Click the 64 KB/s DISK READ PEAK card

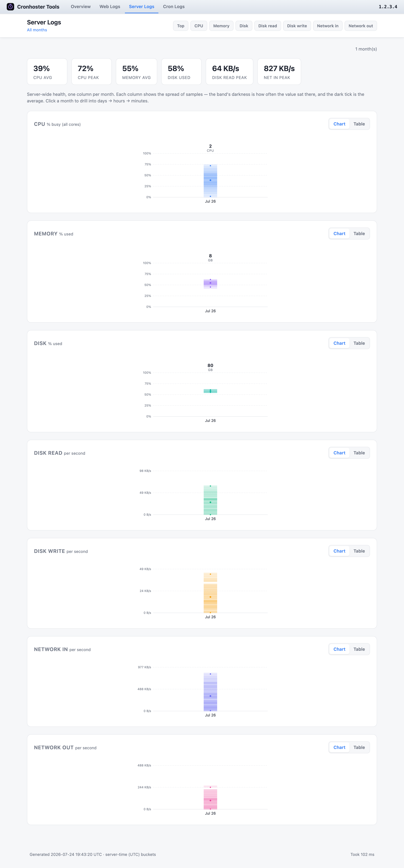229,71
